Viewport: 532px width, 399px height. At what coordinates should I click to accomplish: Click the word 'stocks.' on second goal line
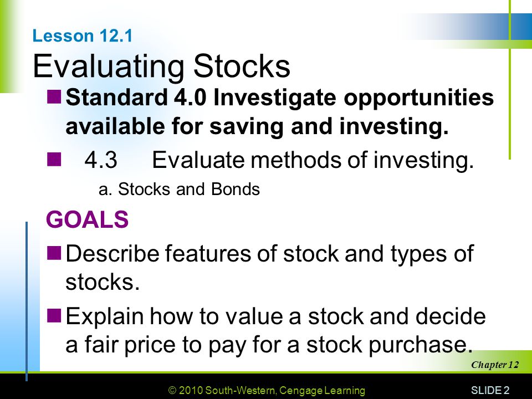click(x=103, y=282)
